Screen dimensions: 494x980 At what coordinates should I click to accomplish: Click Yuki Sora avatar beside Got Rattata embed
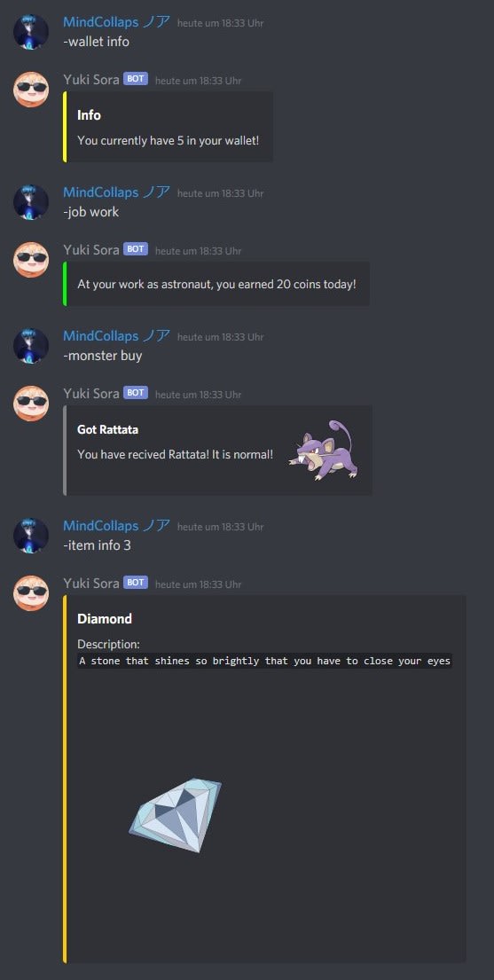[31, 404]
